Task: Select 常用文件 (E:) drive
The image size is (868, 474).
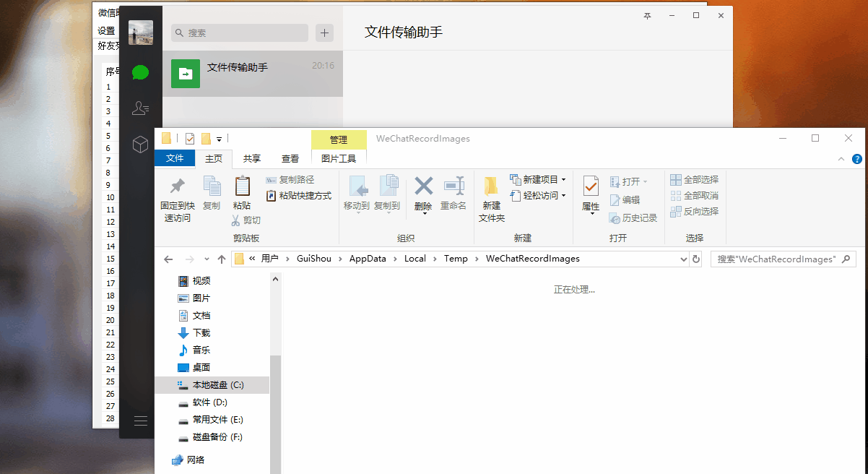Action: (212, 420)
